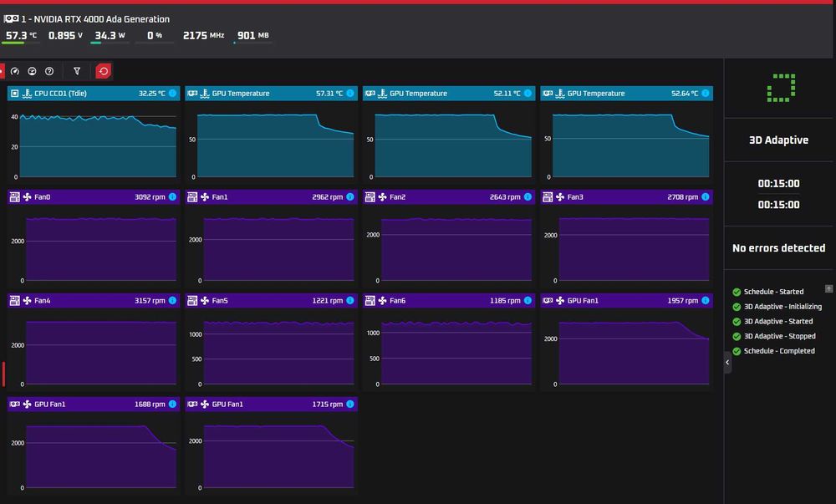Screen dimensions: 836x504
Task: Open info icon on CPU CCD1 (Tdie) card
Action: 172,94
